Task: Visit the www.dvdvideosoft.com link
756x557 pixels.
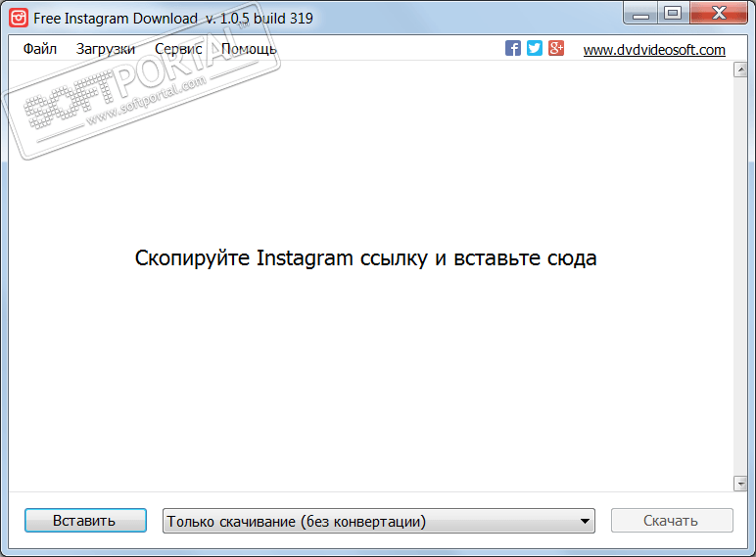Action: (x=654, y=50)
